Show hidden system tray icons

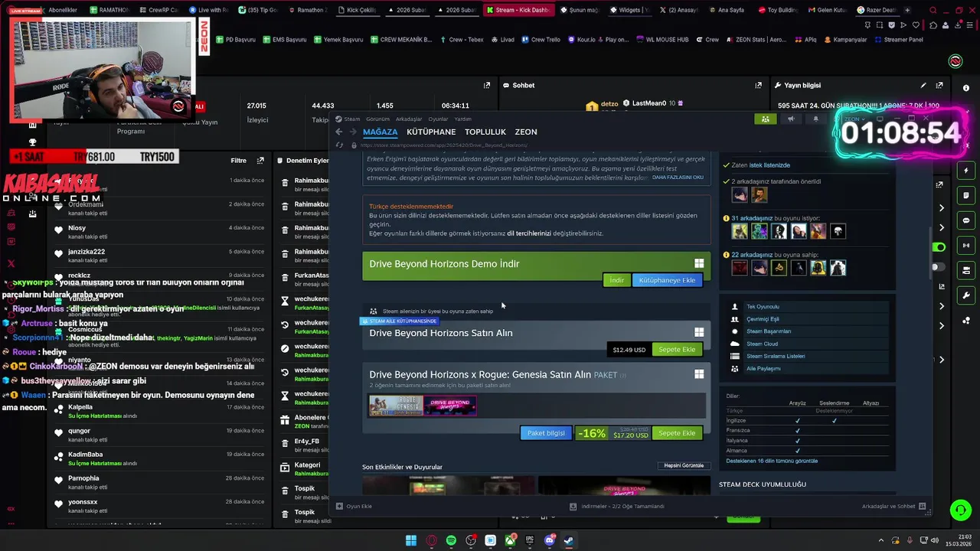pos(882,540)
